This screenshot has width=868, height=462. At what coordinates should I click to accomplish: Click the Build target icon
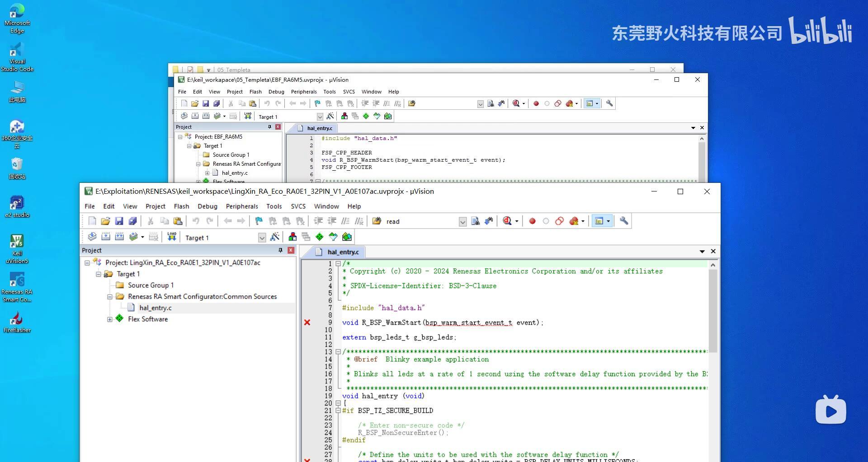106,237
